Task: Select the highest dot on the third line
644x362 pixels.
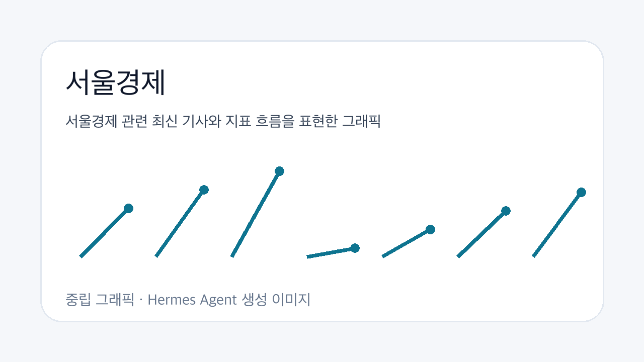Action: pyautogui.click(x=279, y=171)
